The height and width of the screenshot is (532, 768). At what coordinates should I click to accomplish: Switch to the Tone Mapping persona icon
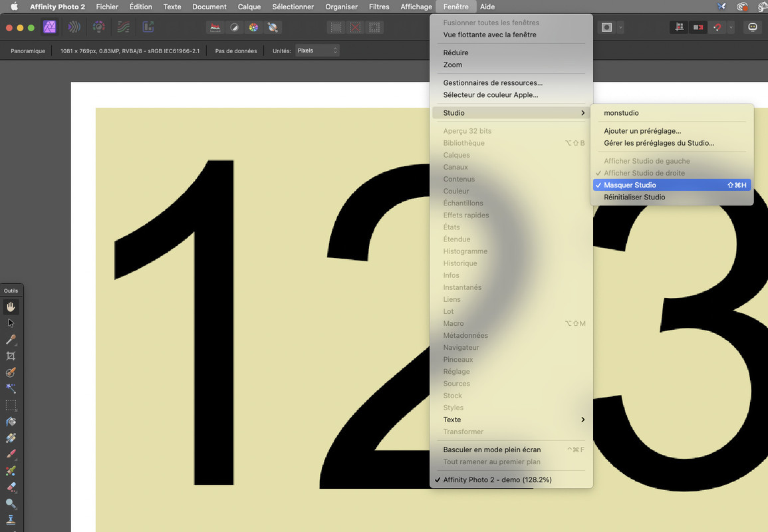coord(124,27)
